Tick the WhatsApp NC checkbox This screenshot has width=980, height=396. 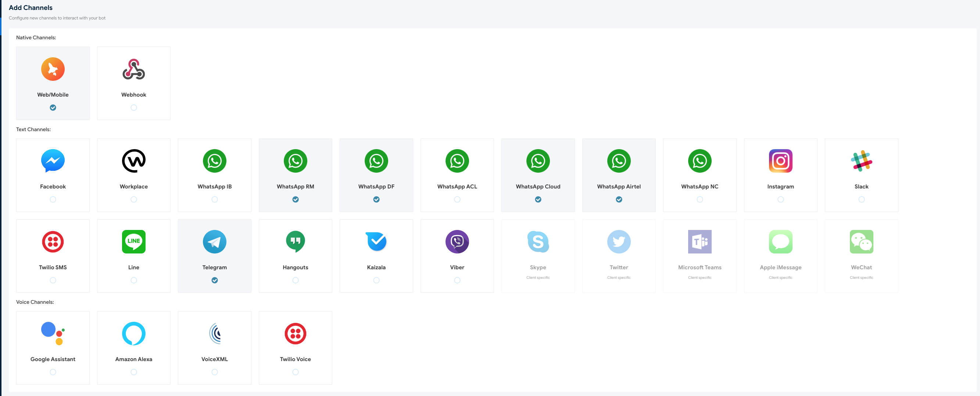(700, 199)
